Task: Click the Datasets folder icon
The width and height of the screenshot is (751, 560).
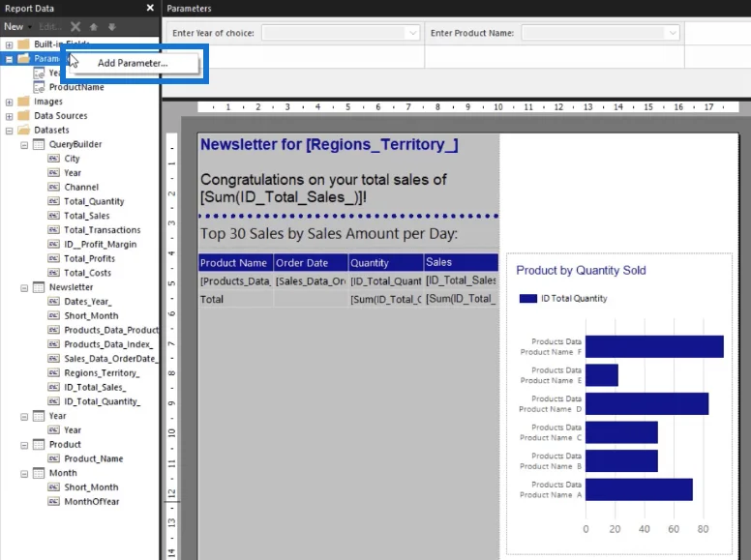Action: click(23, 131)
